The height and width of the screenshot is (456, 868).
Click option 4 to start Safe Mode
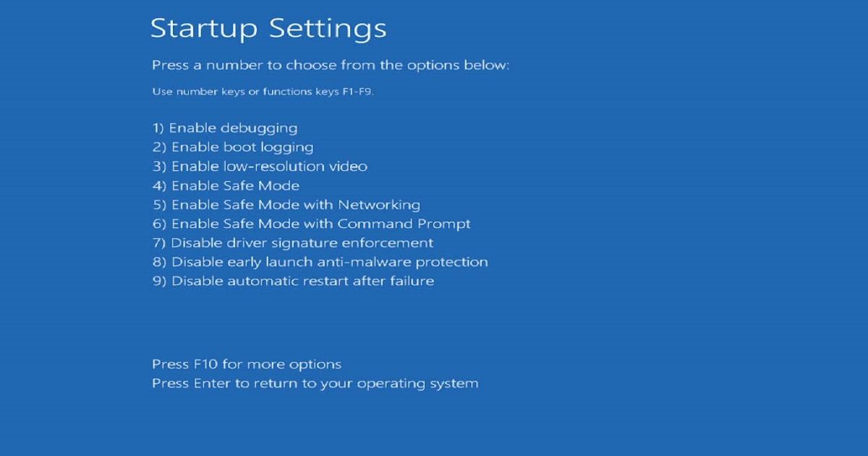click(235, 185)
